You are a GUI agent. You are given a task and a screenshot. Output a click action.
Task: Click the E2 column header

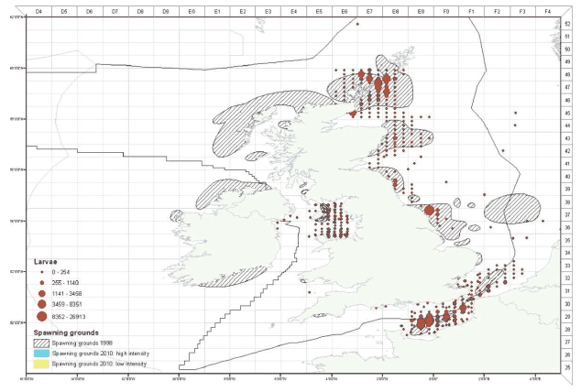(x=243, y=12)
